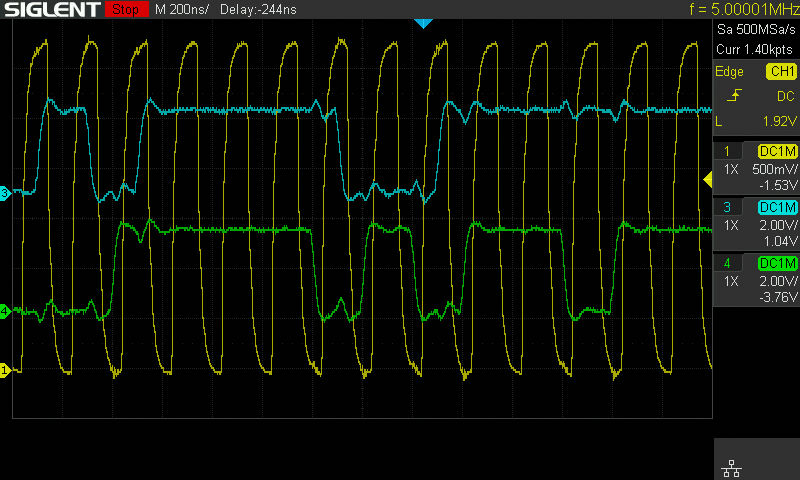Image resolution: width=800 pixels, height=480 pixels.
Task: Toggle channel 3 cyan DC1M coupling badge
Action: [x=777, y=207]
